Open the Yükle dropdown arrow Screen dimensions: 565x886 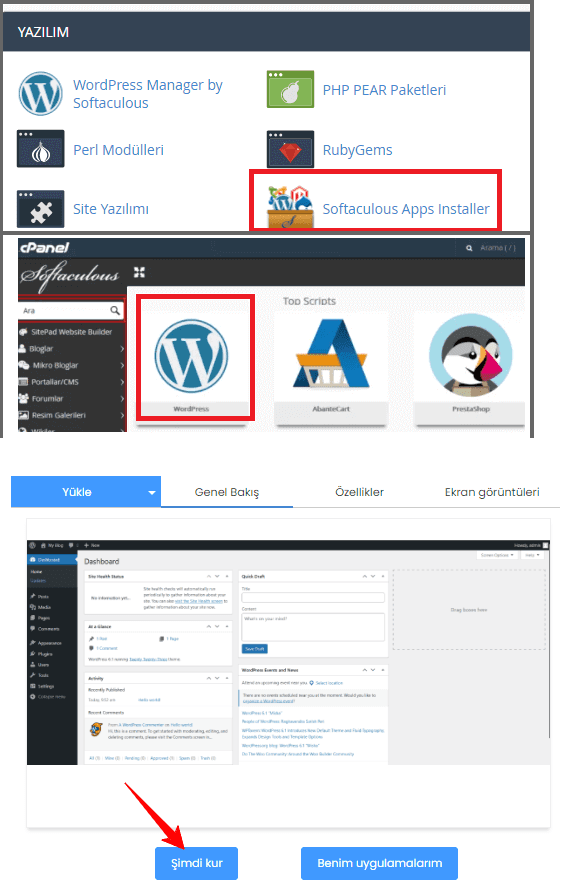151,493
